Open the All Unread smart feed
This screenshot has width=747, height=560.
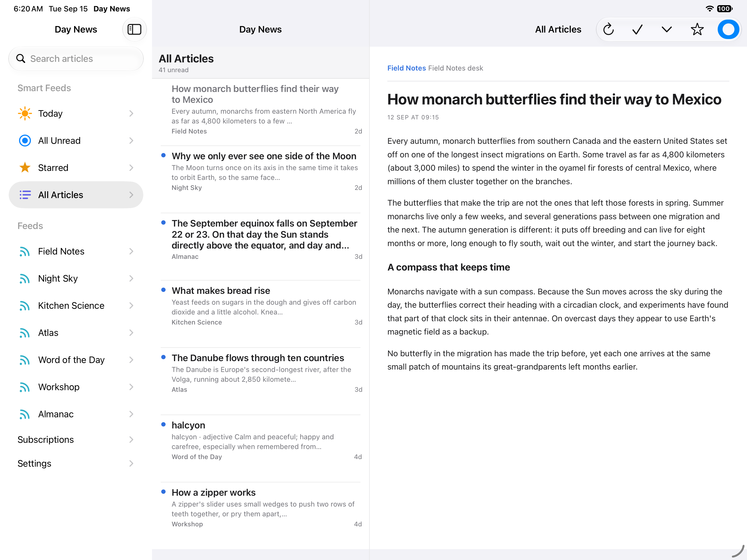click(x=76, y=141)
